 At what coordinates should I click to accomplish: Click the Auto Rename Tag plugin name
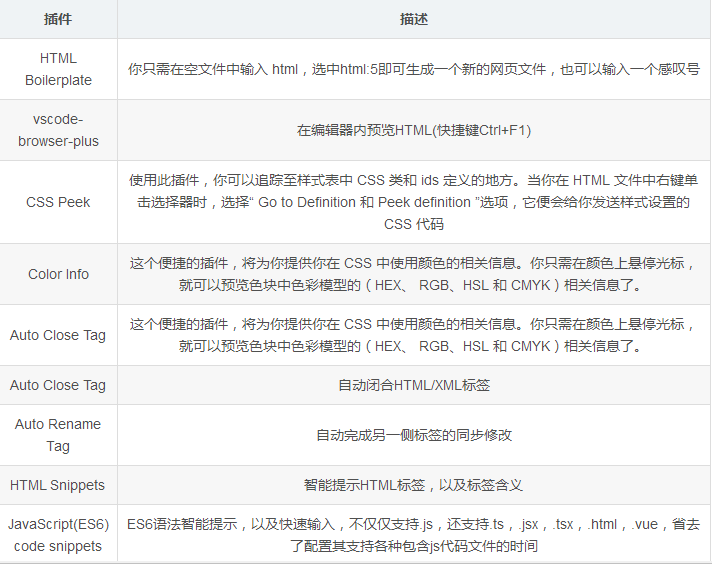[58, 435]
